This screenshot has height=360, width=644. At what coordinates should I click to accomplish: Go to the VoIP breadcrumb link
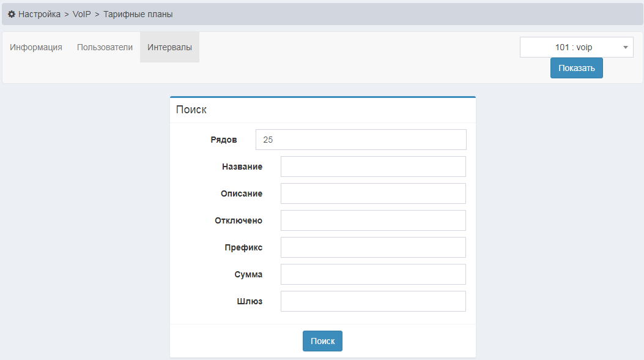(81, 14)
